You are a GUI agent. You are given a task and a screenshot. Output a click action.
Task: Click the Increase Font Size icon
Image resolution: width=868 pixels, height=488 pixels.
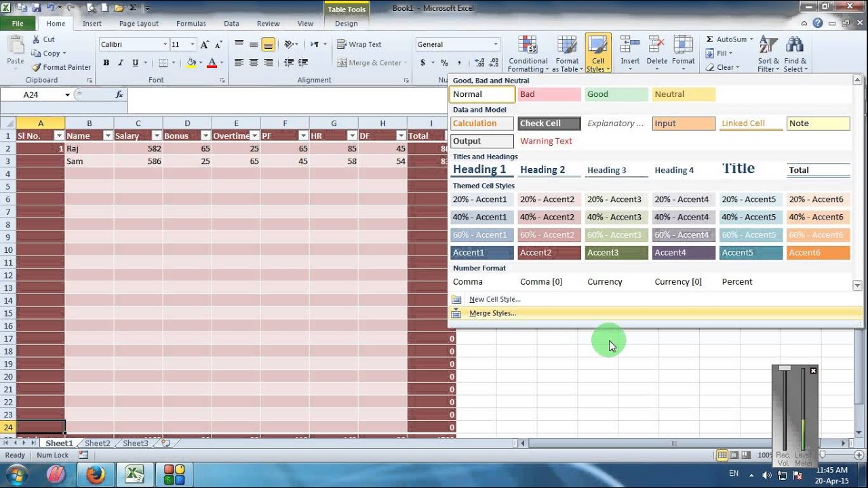point(205,45)
